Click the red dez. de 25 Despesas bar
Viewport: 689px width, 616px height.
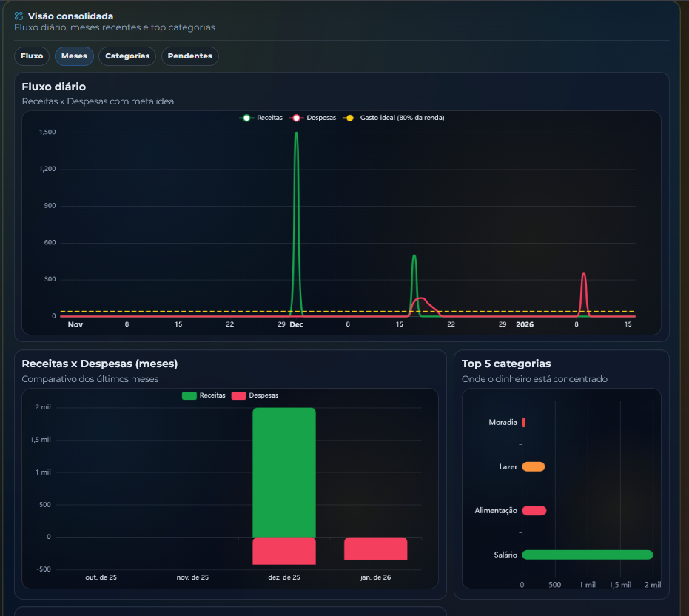(283, 551)
